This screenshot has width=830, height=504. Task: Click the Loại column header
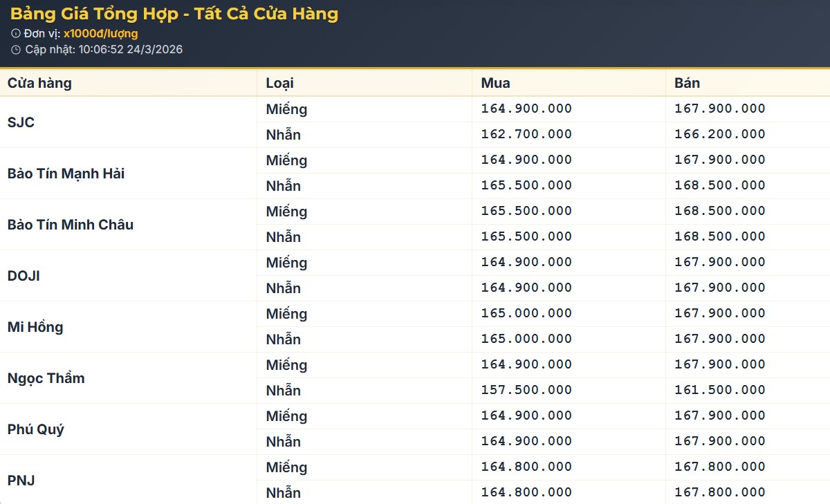pyautogui.click(x=279, y=83)
